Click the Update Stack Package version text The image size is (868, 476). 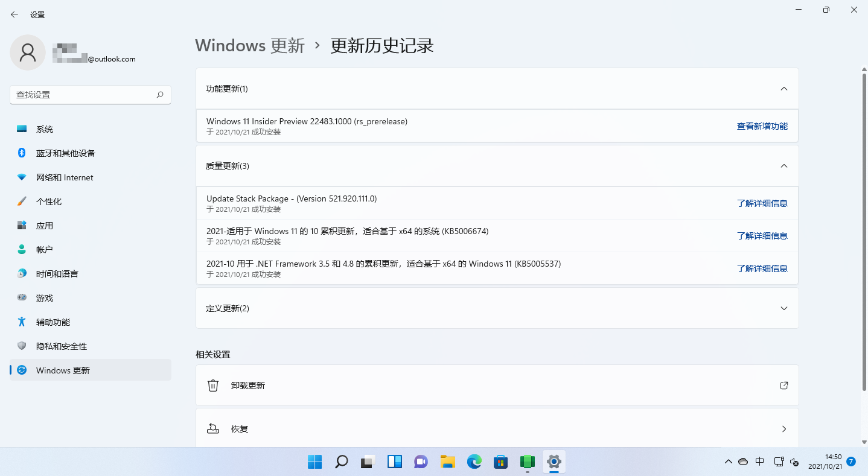coord(292,198)
